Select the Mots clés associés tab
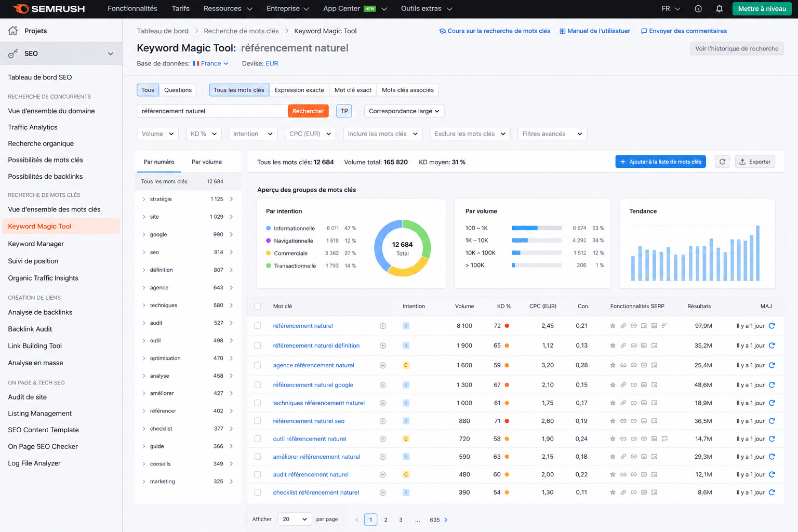 pyautogui.click(x=408, y=90)
